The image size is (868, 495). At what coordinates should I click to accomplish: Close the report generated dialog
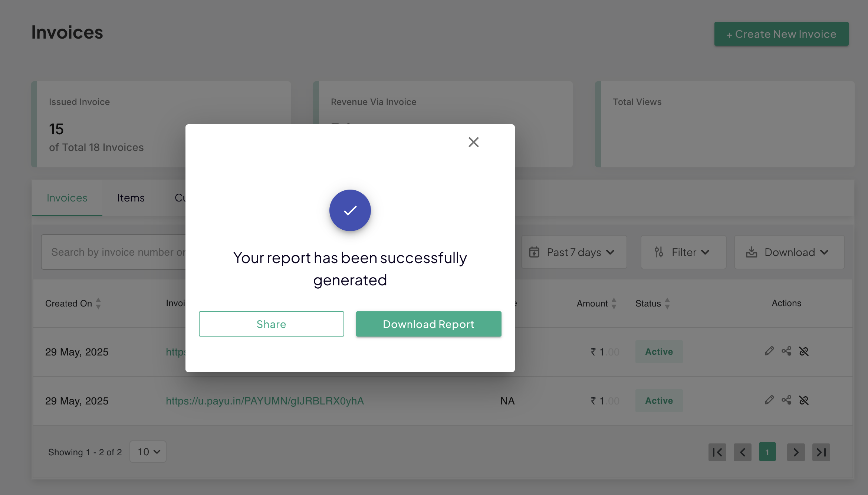[473, 142]
